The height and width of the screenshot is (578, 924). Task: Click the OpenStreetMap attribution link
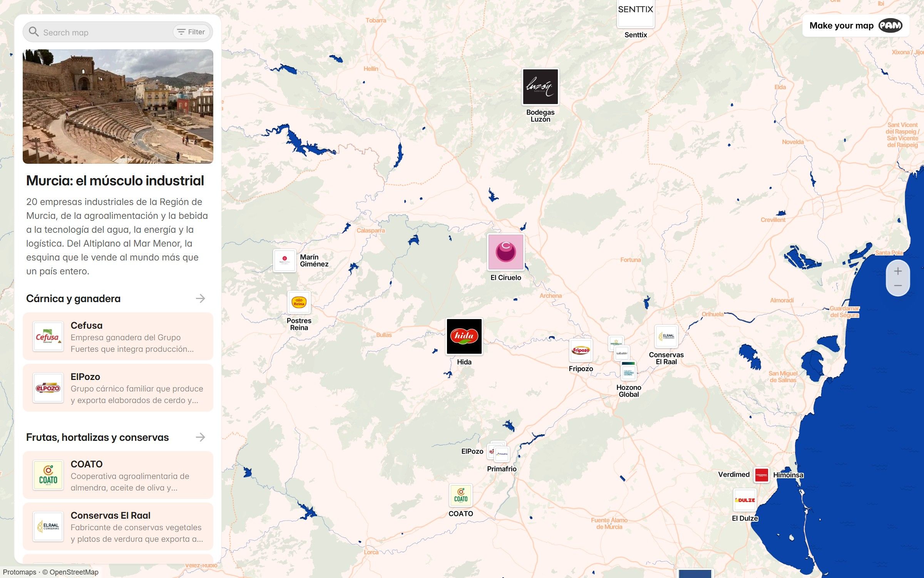[x=74, y=572]
